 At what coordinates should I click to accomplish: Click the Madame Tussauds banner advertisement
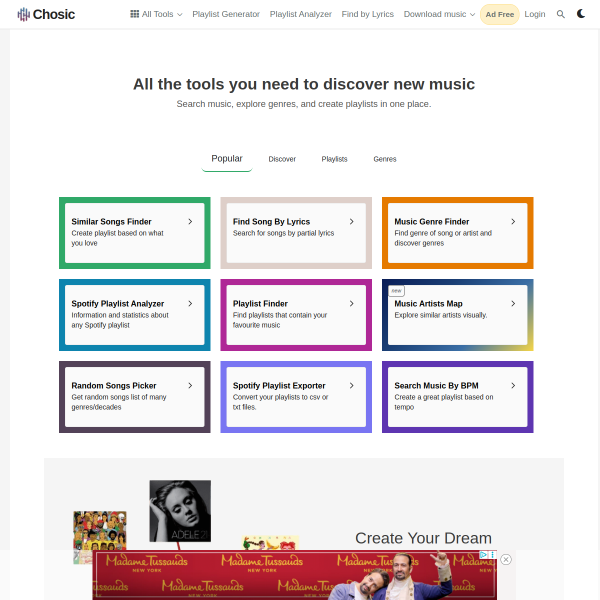click(x=294, y=575)
